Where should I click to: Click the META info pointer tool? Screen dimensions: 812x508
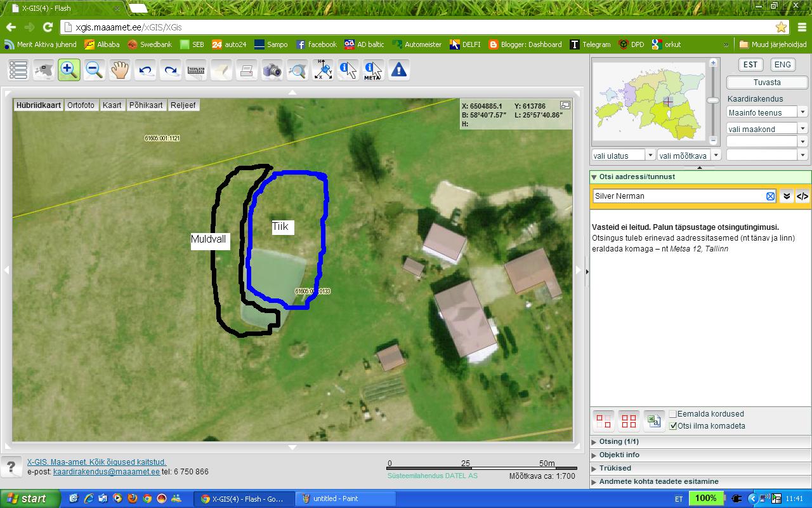[373, 70]
